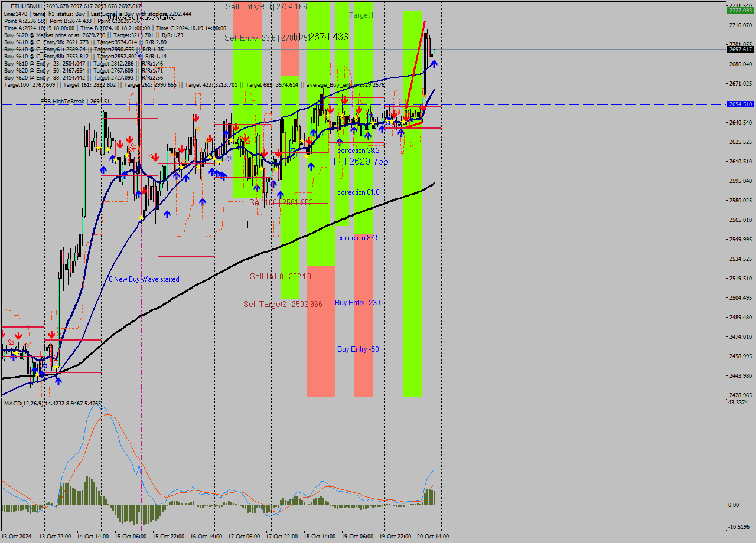The width and height of the screenshot is (756, 543).
Task: Select the 'correction 38.2' label
Action: (x=359, y=151)
